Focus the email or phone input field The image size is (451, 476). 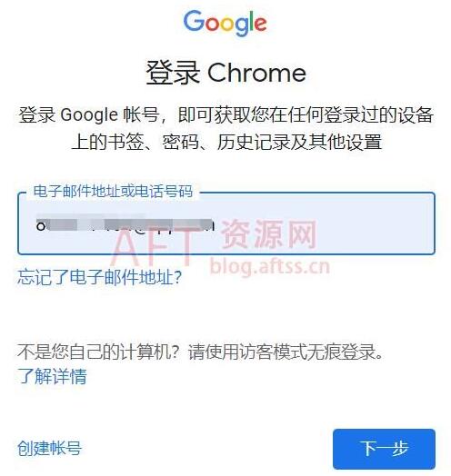[x=226, y=223]
